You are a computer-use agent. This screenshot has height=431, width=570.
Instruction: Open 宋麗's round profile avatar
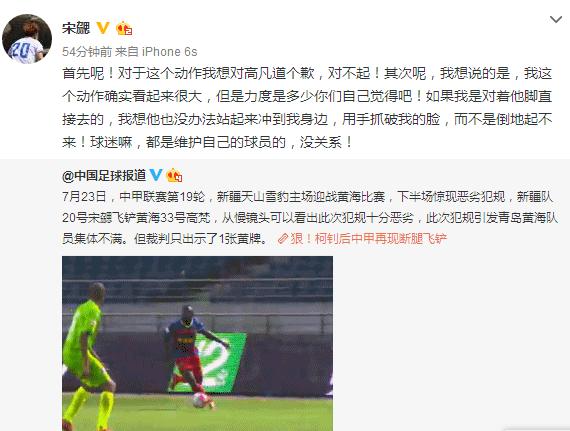coord(27,39)
